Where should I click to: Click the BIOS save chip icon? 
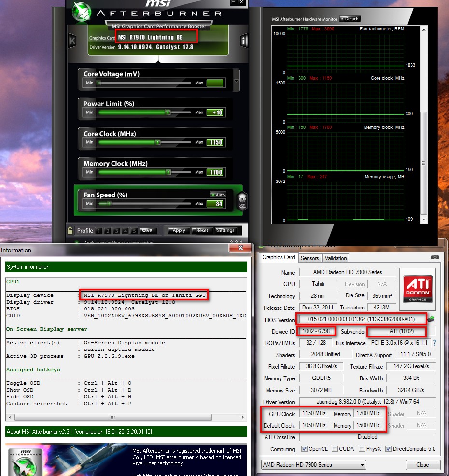point(431,319)
